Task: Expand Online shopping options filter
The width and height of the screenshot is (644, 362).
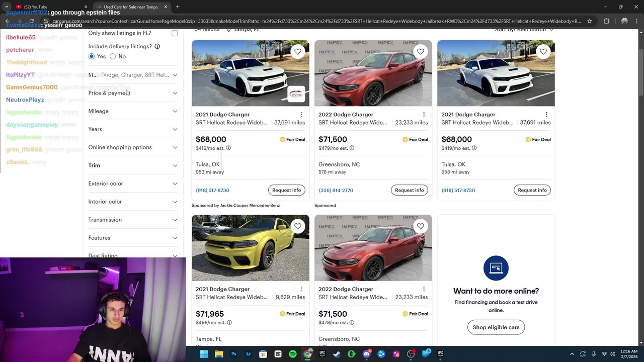Action: [133, 147]
